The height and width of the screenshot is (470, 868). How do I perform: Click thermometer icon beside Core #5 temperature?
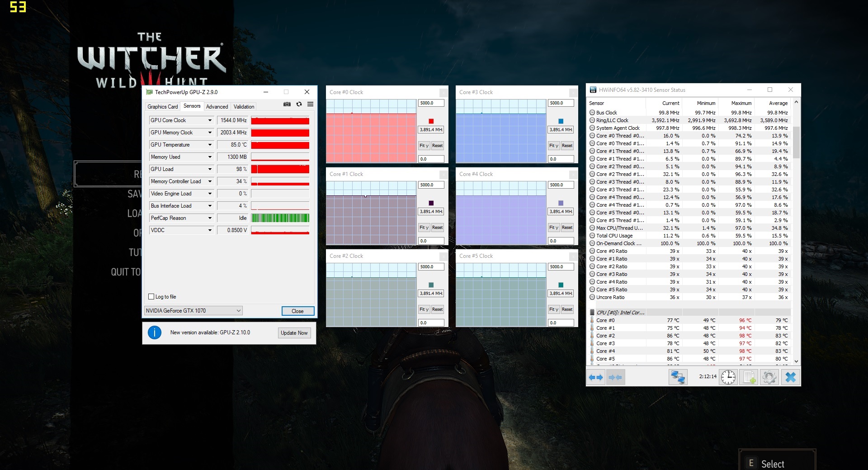[592, 358]
